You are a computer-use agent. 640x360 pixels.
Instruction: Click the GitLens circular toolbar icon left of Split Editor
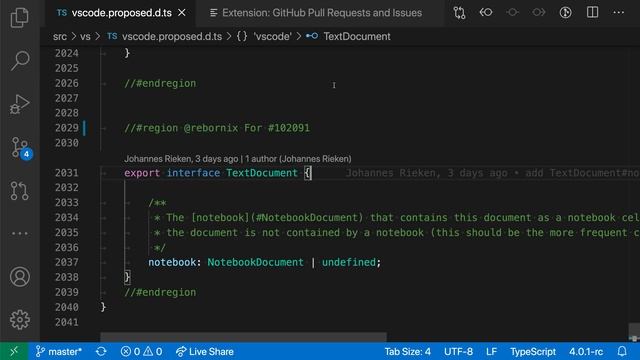(x=565, y=13)
